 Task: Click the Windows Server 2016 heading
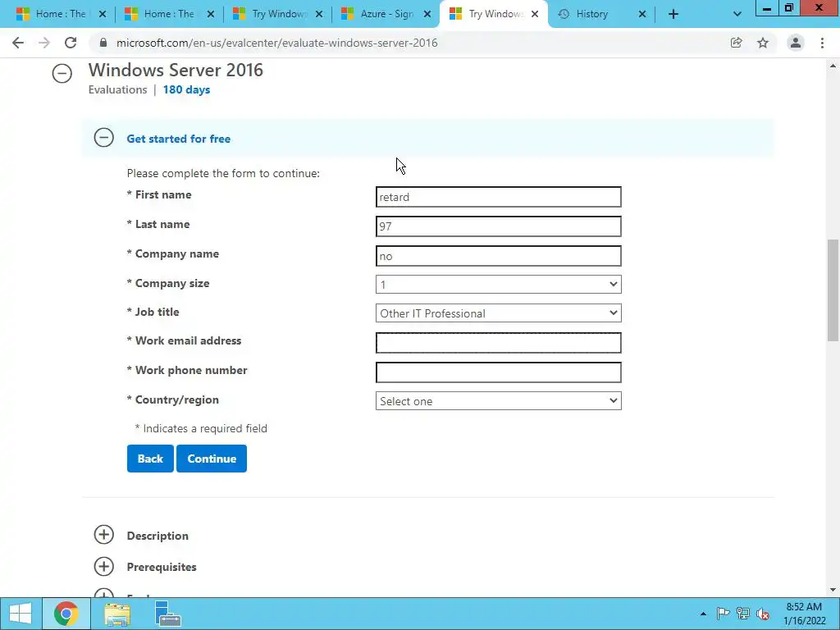click(x=176, y=71)
